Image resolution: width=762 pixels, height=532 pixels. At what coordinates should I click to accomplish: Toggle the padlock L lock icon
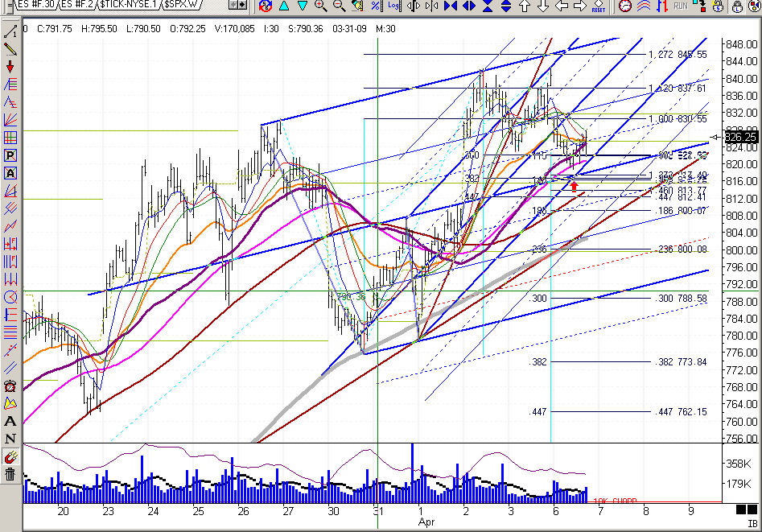(737, 6)
